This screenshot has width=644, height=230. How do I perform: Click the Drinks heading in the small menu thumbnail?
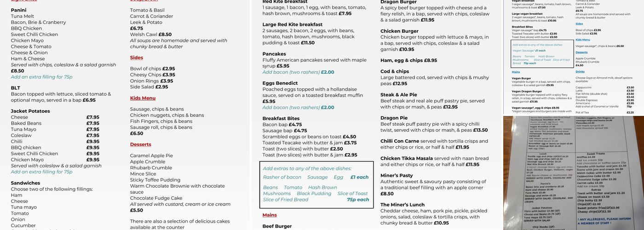coord(580,72)
